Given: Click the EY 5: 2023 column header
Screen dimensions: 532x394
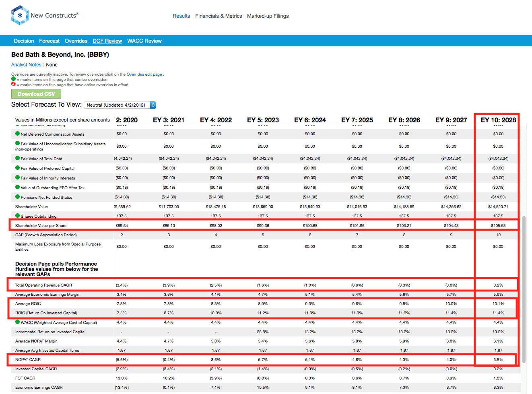Looking at the screenshot, I should click(x=263, y=120).
